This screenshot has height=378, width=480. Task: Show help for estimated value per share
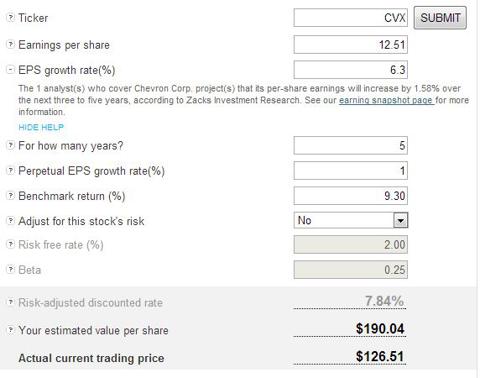tap(11, 330)
